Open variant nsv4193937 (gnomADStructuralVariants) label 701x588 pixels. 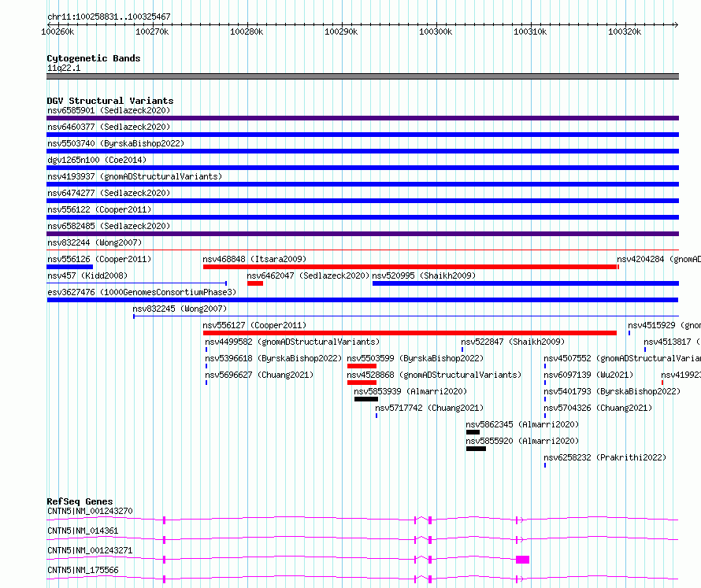coord(135,176)
